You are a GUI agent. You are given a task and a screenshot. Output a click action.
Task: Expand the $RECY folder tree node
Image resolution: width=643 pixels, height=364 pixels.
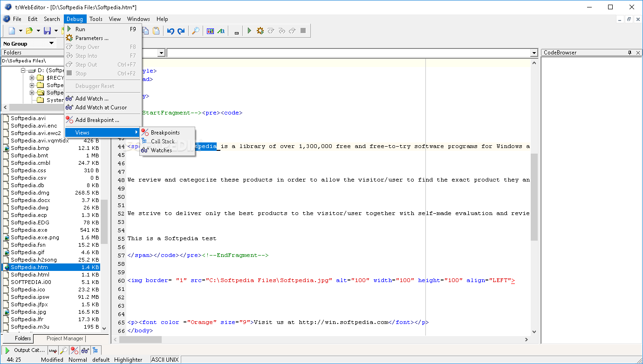click(x=32, y=78)
